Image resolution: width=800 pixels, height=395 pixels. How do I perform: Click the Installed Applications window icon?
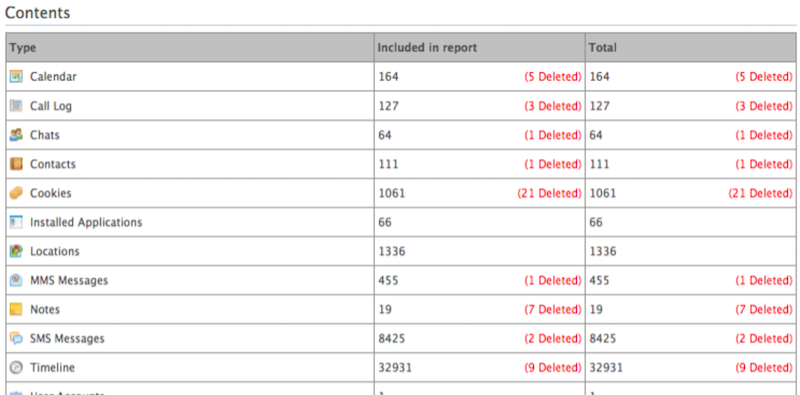16,222
